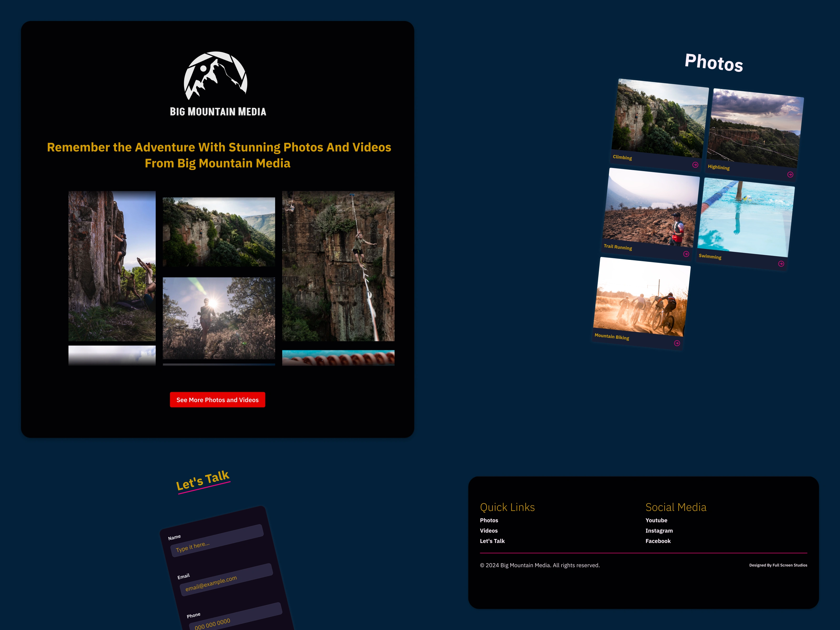
Task: Open the Trail Running photo thumbnail
Action: (x=651, y=207)
